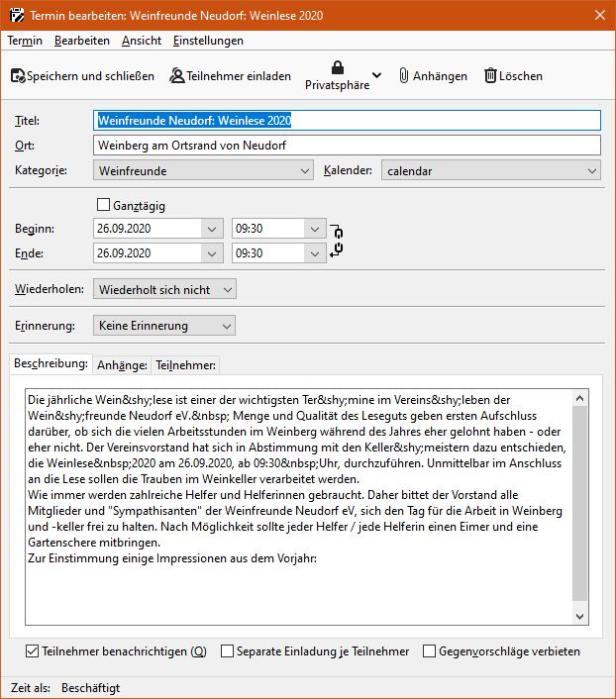Click the Löschen trash can icon
Screen dimensions: 616x699
[x=490, y=76]
